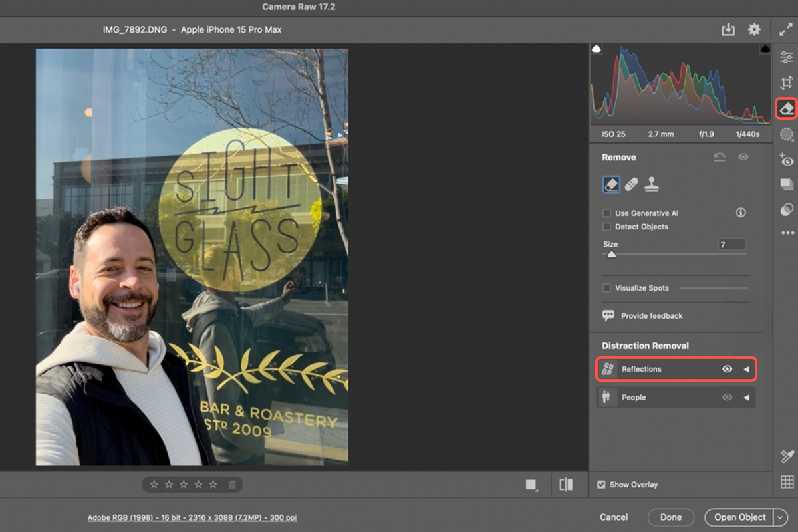Open the Adobe RGB workflow options link
Image resolution: width=798 pixels, height=532 pixels.
(192, 517)
